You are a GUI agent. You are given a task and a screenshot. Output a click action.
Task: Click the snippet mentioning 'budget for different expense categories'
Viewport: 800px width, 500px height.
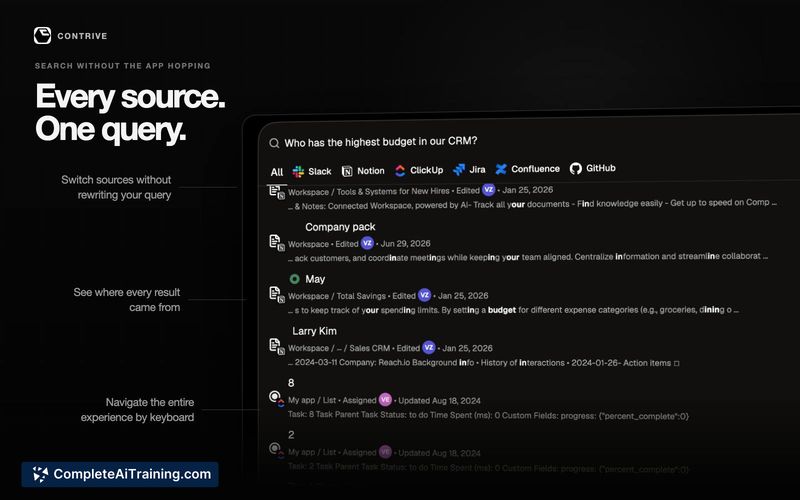coord(513,310)
